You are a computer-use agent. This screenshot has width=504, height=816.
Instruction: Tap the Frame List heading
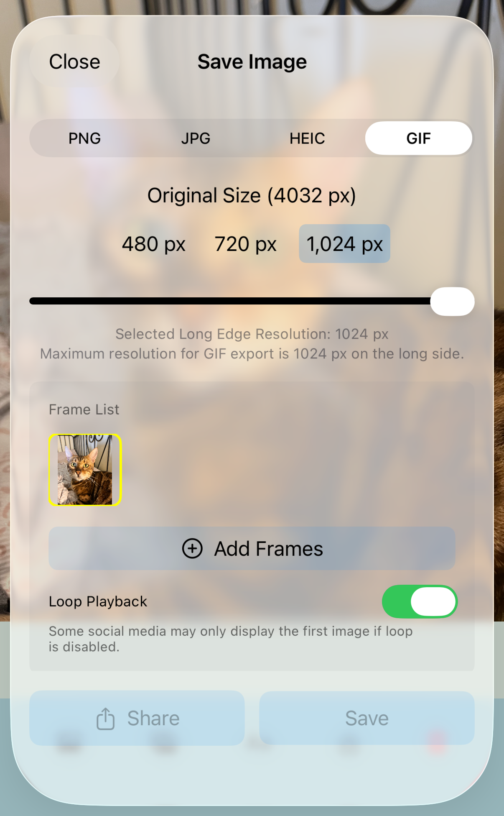tap(84, 409)
